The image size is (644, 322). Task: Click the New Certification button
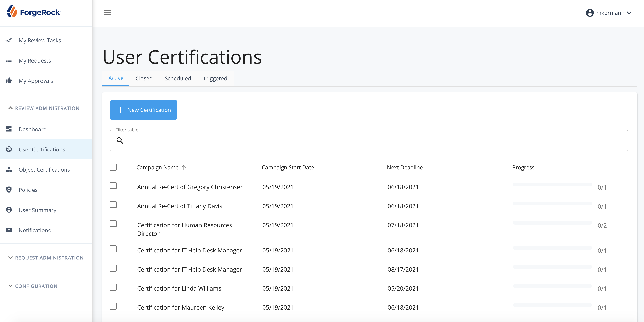pyautogui.click(x=143, y=110)
